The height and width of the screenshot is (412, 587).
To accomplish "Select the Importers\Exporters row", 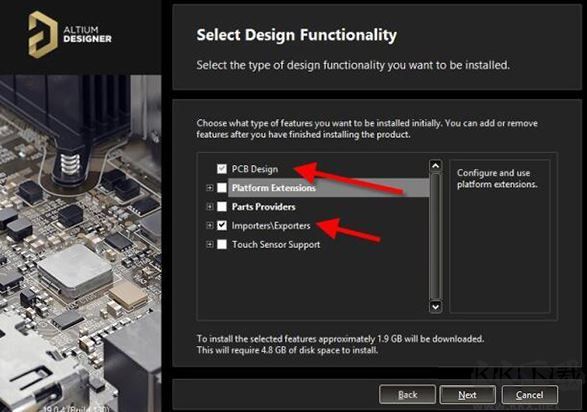I will (x=271, y=226).
